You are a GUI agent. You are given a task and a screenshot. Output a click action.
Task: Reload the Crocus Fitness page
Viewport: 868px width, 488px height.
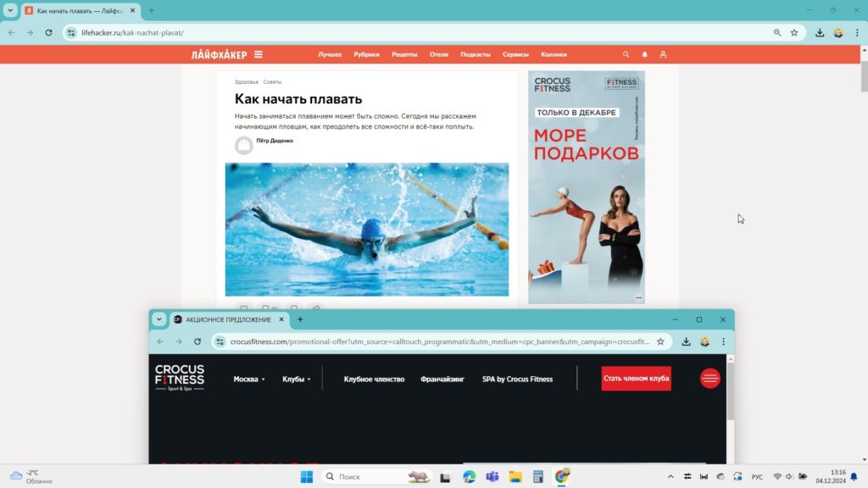198,341
